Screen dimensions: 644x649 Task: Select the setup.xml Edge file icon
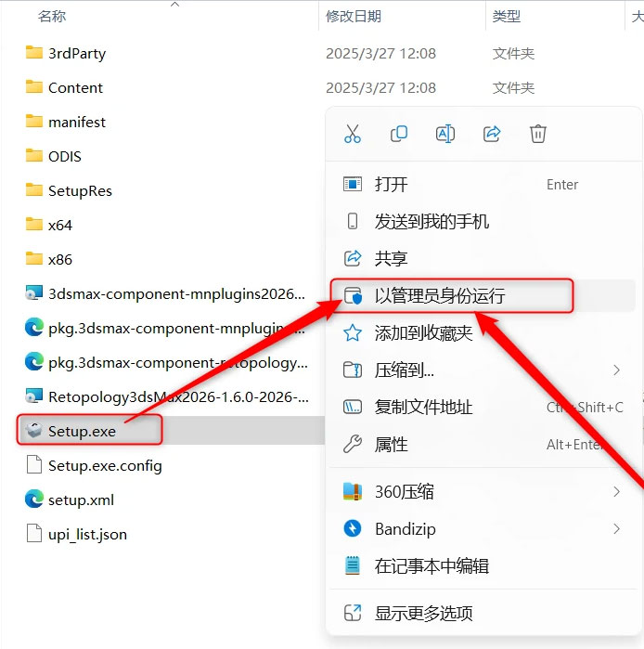[34, 500]
